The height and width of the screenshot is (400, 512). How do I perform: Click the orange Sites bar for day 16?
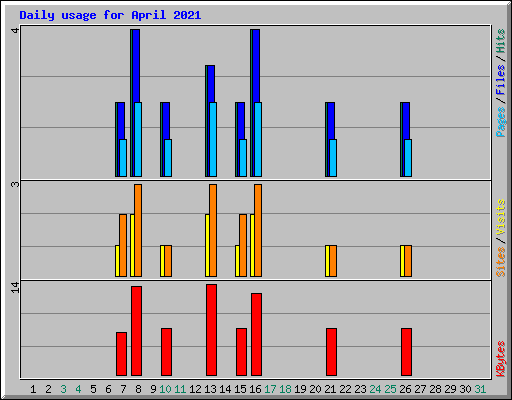pos(258,230)
